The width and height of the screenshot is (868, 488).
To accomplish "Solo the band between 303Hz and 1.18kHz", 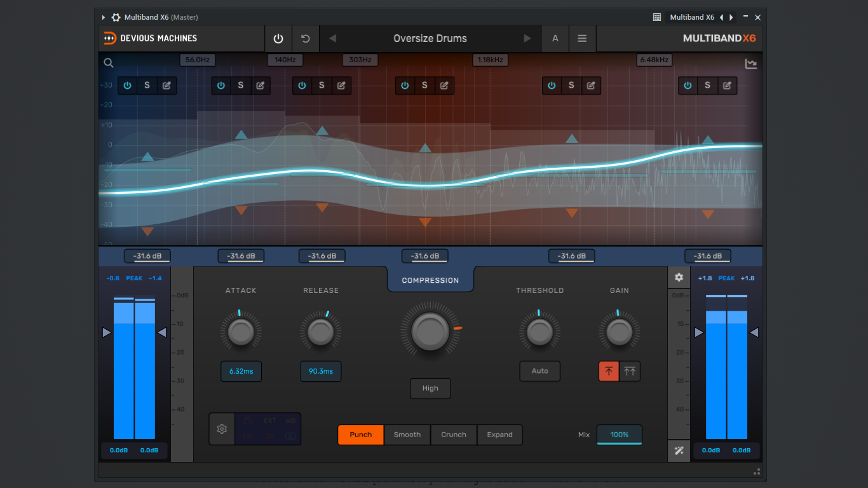I will tap(424, 86).
